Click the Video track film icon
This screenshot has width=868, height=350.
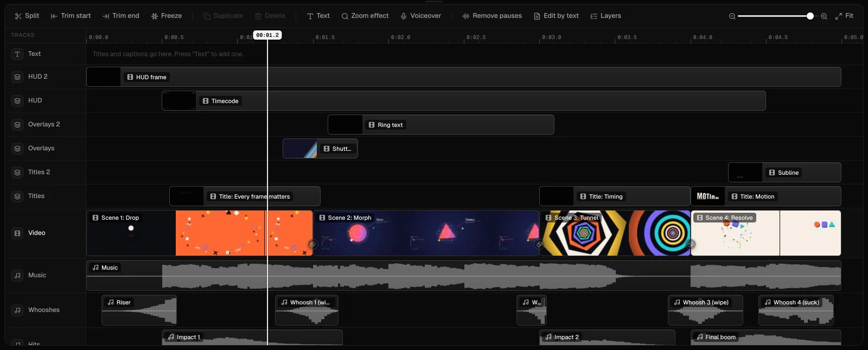[17, 233]
